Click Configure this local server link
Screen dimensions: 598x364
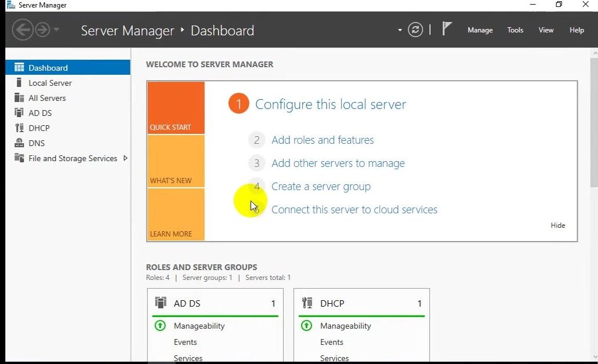pos(330,104)
